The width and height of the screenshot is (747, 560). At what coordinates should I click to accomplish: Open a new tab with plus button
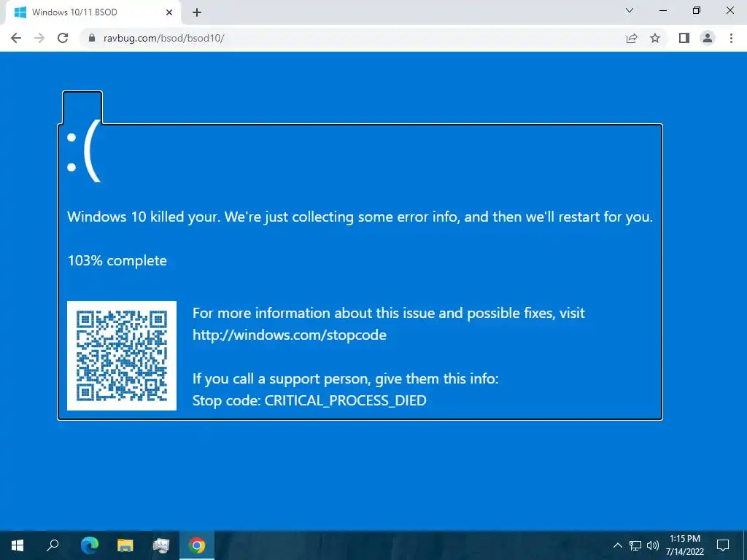197,12
